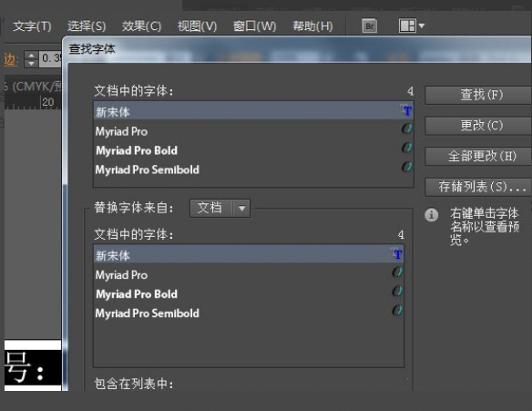Image resolution: width=532 pixels, height=411 pixels.
Task: Open the arrange documents layout icon
Action: point(407,26)
